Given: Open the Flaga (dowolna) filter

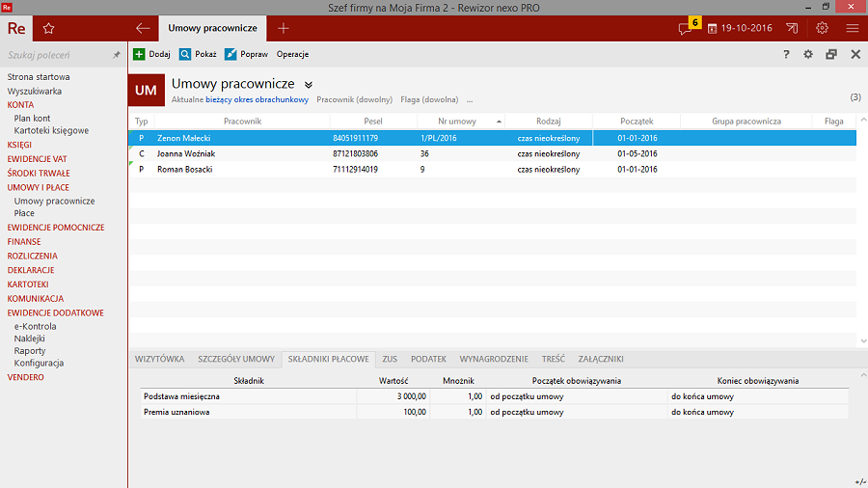Looking at the screenshot, I should click(x=428, y=99).
